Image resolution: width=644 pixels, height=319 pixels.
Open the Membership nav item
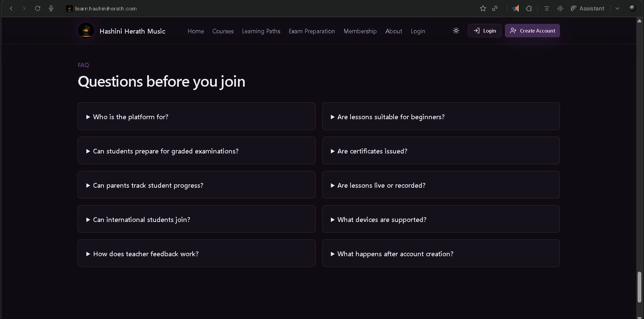point(360,31)
